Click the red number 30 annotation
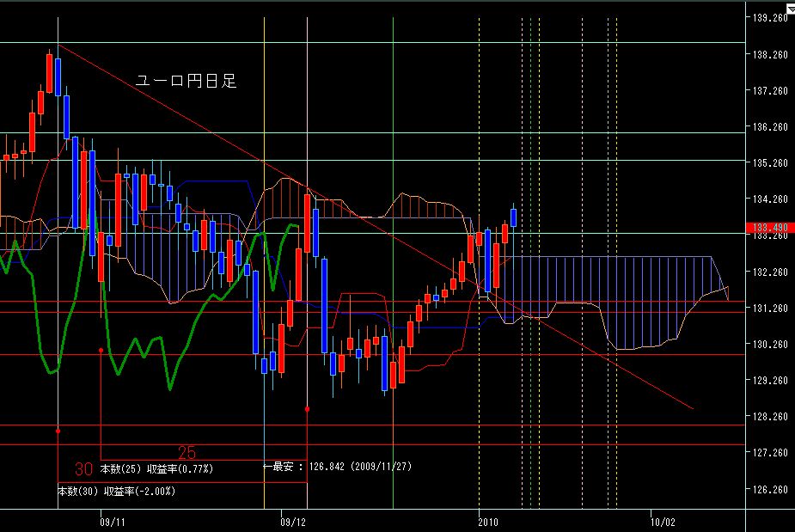This screenshot has width=795, height=532. (83, 469)
